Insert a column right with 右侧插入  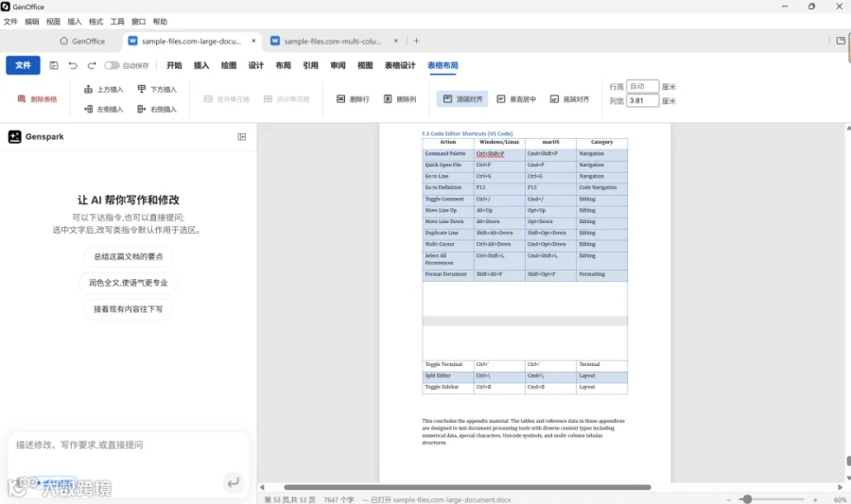[x=157, y=109]
